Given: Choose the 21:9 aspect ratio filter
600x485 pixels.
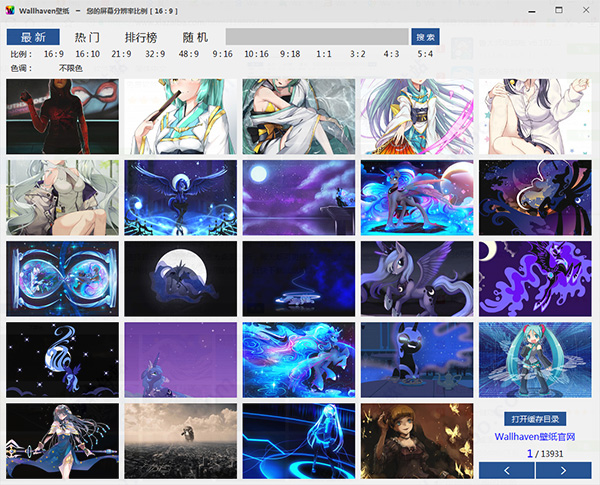Looking at the screenshot, I should click(121, 54).
